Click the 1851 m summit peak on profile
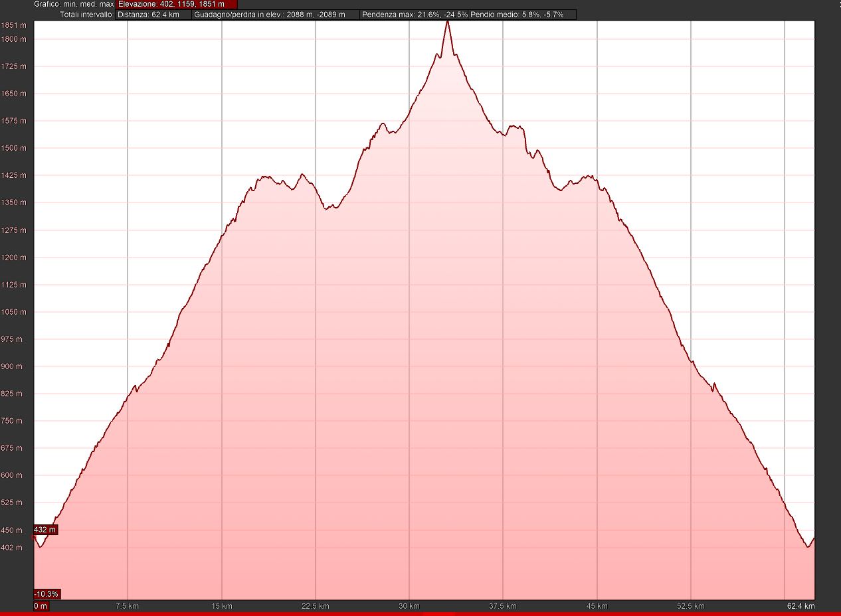This screenshot has height=616, width=841. point(447,22)
